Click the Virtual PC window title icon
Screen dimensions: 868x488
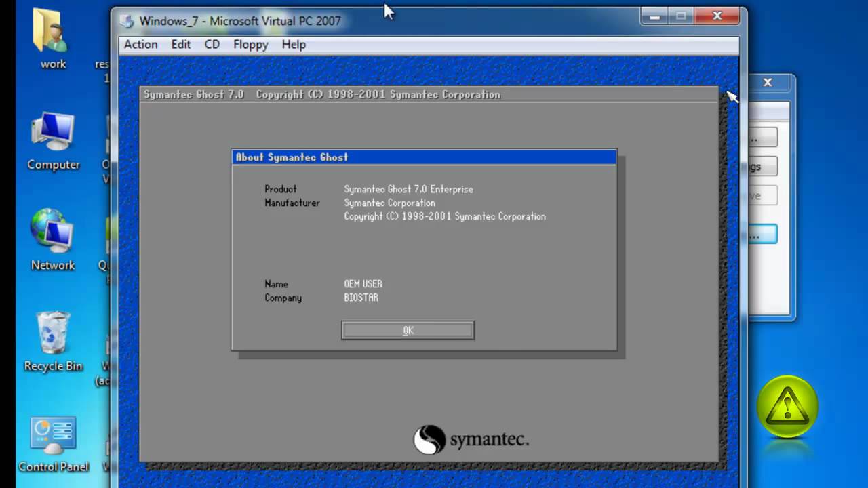(x=127, y=21)
